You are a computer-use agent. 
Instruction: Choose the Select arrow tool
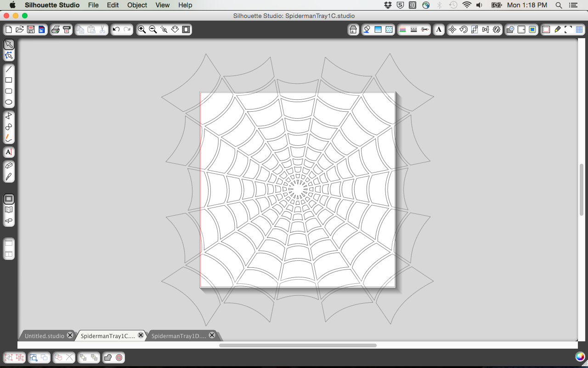tap(9, 45)
